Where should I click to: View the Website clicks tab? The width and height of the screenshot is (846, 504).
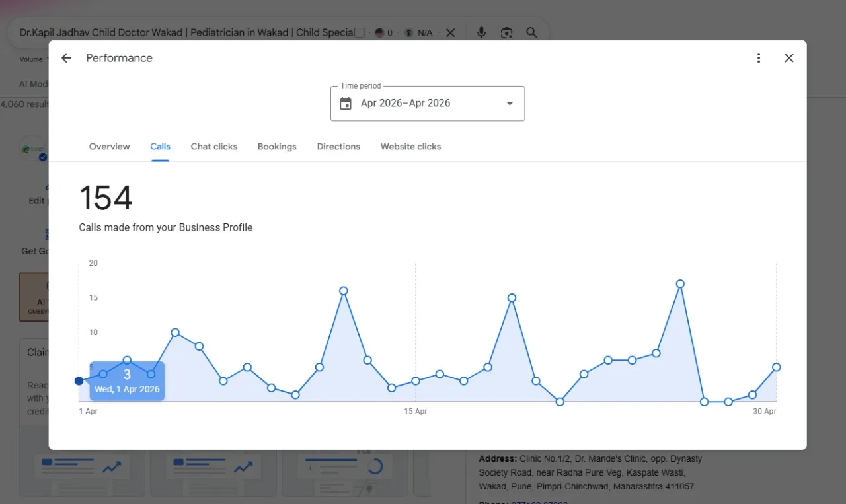coord(410,147)
